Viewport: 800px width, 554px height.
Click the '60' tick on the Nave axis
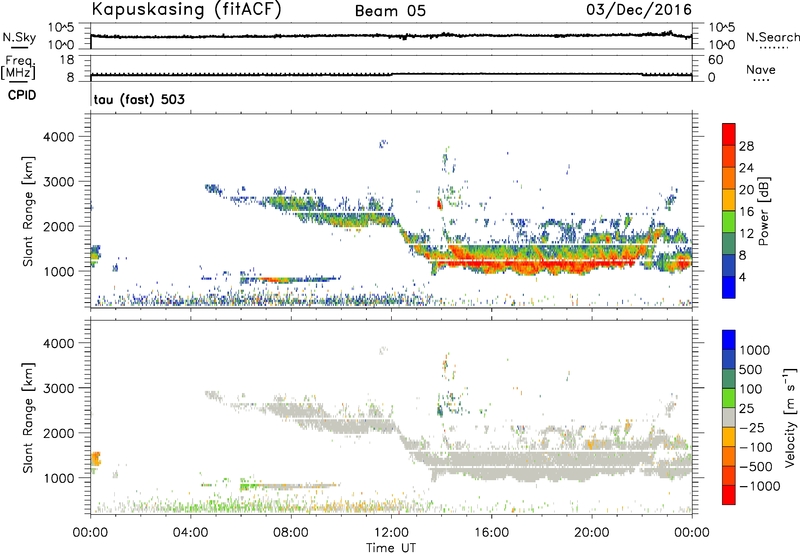pyautogui.click(x=715, y=60)
